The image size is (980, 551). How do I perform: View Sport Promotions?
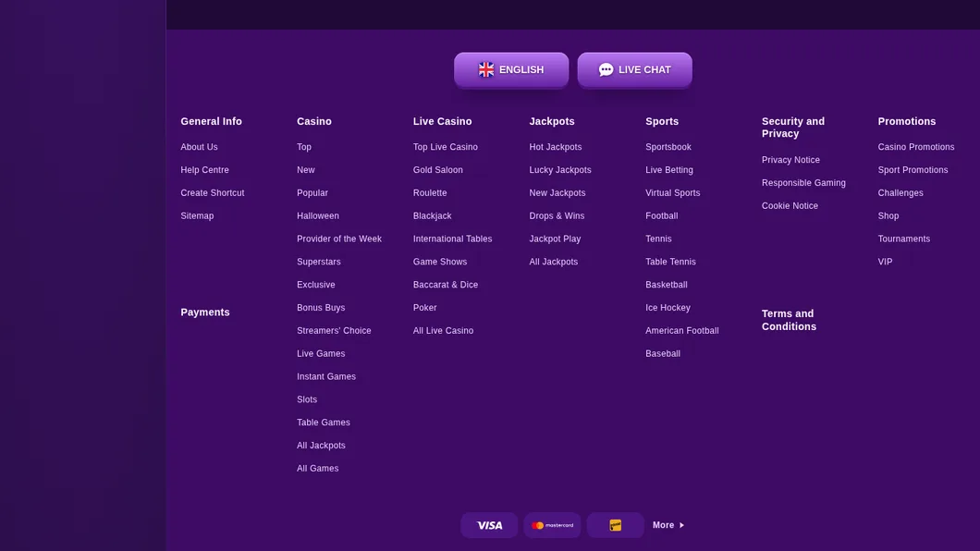coord(913,170)
